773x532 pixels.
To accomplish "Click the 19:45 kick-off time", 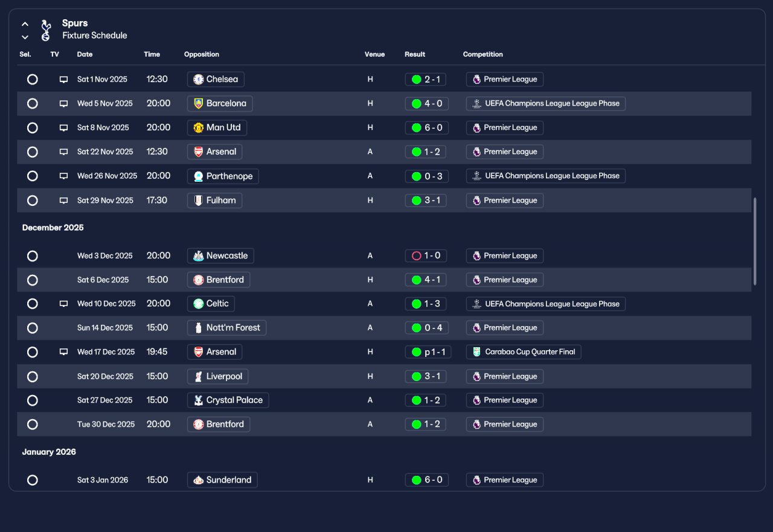I will [x=157, y=351].
